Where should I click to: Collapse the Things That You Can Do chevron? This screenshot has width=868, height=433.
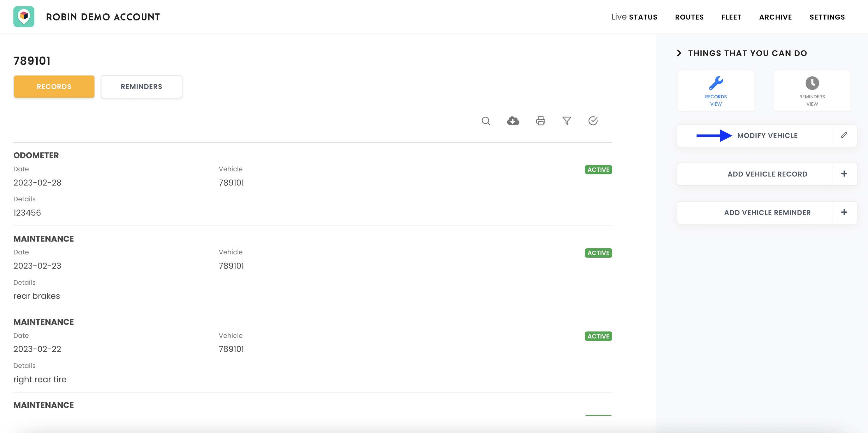pyautogui.click(x=679, y=53)
